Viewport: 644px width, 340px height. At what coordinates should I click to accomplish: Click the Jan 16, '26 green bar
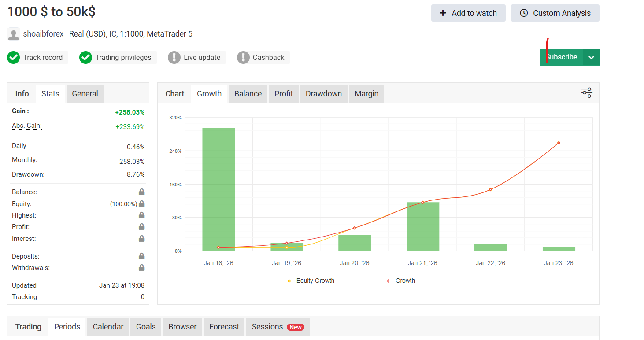[218, 189]
